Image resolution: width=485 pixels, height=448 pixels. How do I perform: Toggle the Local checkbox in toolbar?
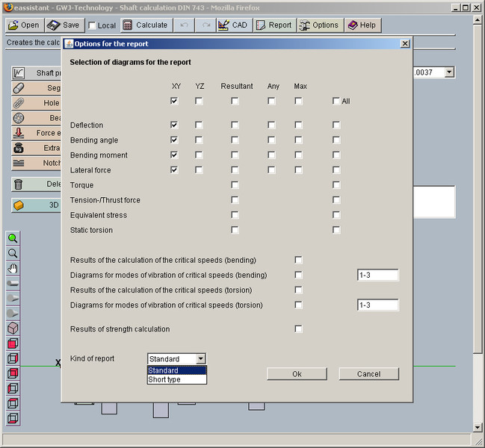(x=93, y=25)
